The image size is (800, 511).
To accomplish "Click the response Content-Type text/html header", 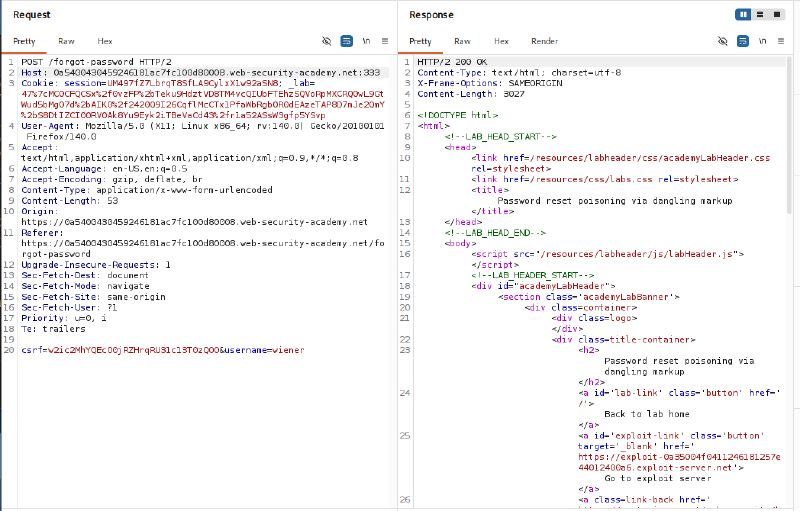I will point(519,72).
